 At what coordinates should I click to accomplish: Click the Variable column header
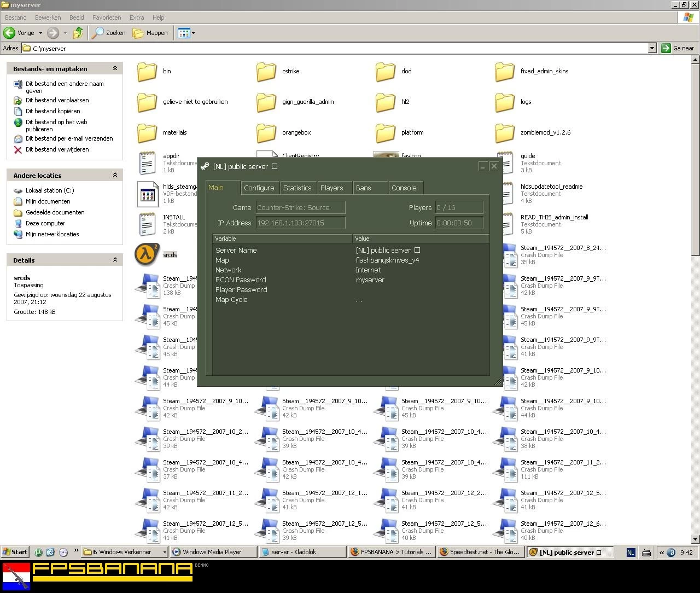282,239
